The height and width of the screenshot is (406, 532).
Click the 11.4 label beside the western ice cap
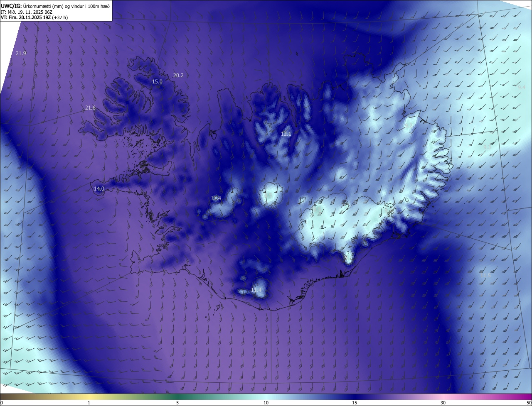216,198
